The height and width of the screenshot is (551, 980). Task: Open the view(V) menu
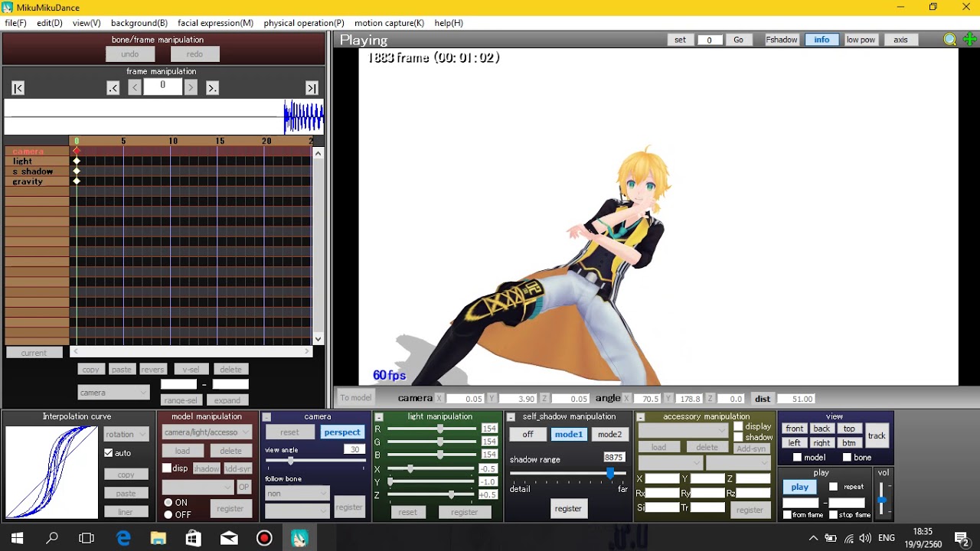[87, 23]
